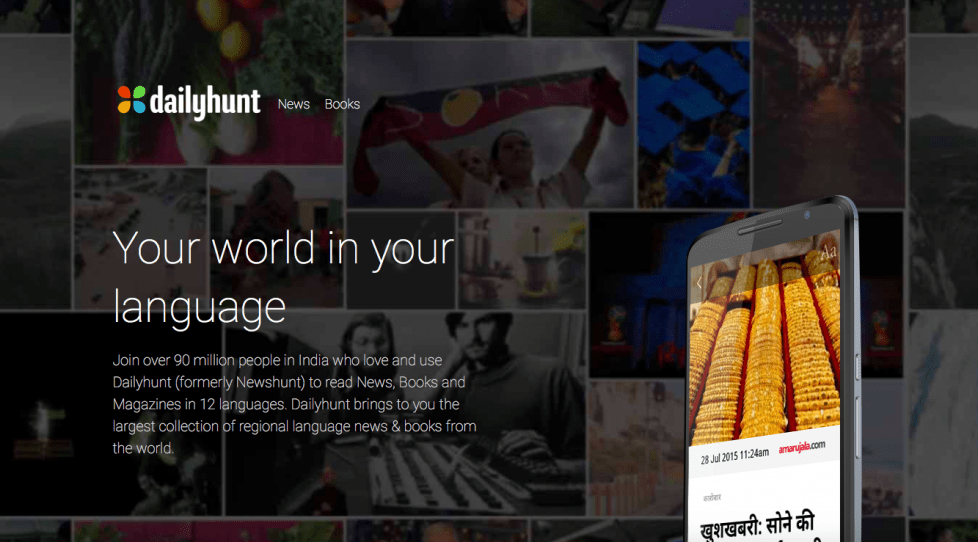Image resolution: width=978 pixels, height=542 pixels.
Task: Click the gold bangles article image
Action: [x=765, y=350]
